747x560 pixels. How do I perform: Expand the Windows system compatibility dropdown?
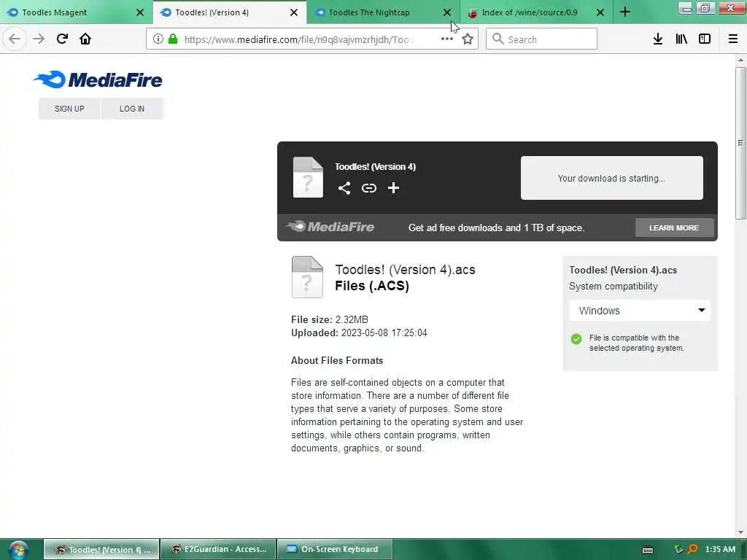tap(640, 311)
